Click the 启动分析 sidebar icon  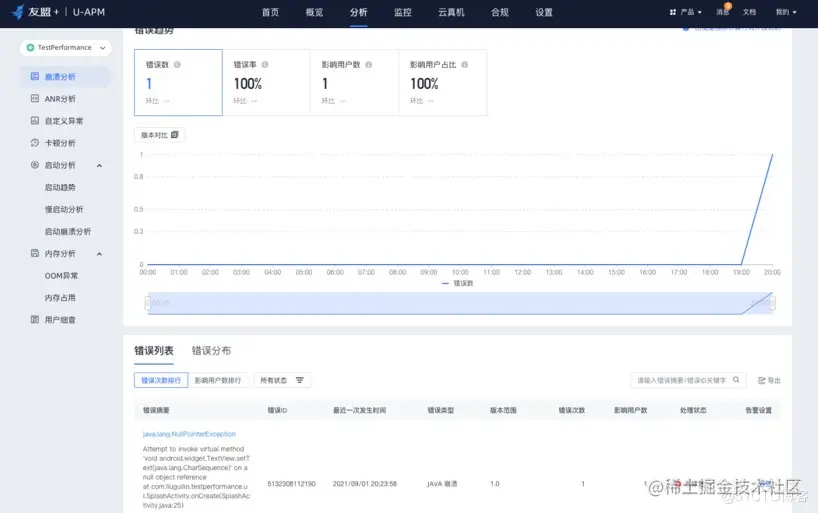point(34,165)
